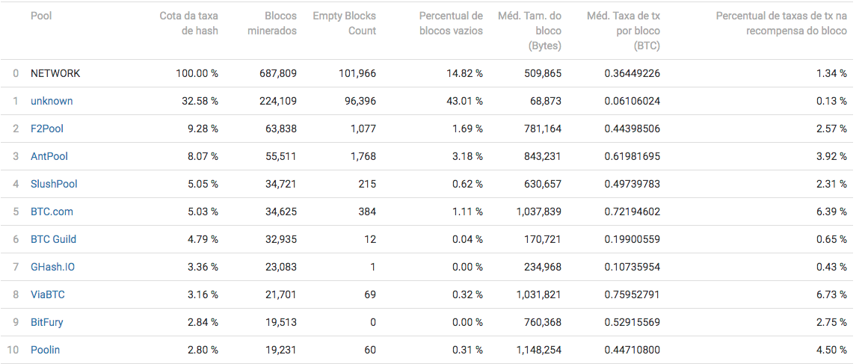The image size is (868, 364).
Task: Sort by Blocos minerados column header
Action: (x=272, y=23)
